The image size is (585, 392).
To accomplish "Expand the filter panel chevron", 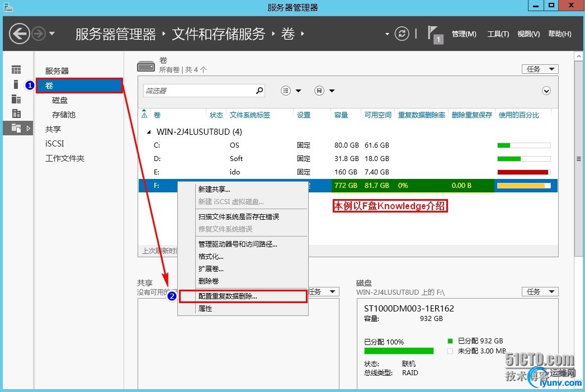I will (x=546, y=91).
